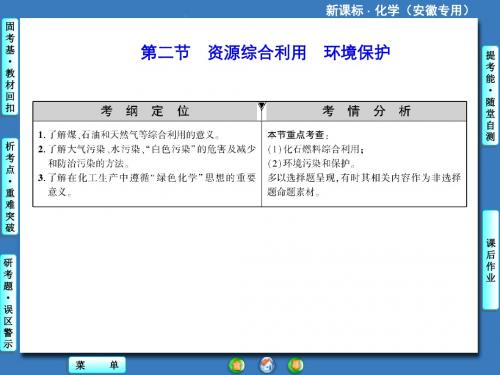Open the 菜单 button
Viewport: 500px width, 375px height.
point(97,365)
